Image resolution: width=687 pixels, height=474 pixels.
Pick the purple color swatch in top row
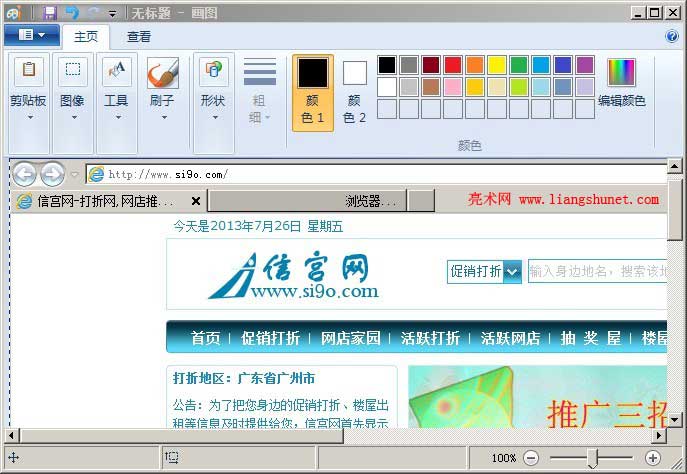[584, 65]
